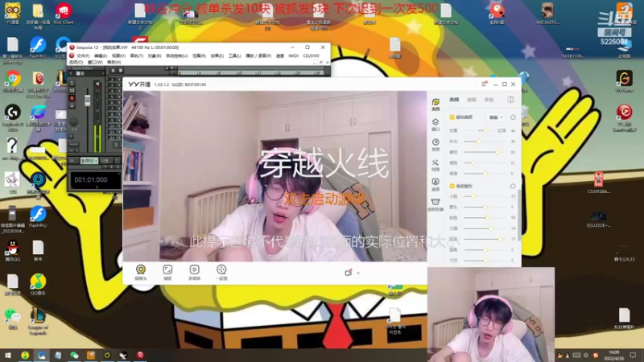This screenshot has height=362, width=644.
Task: Adjust the 小脸 slider
Action: pyautogui.click(x=485, y=196)
